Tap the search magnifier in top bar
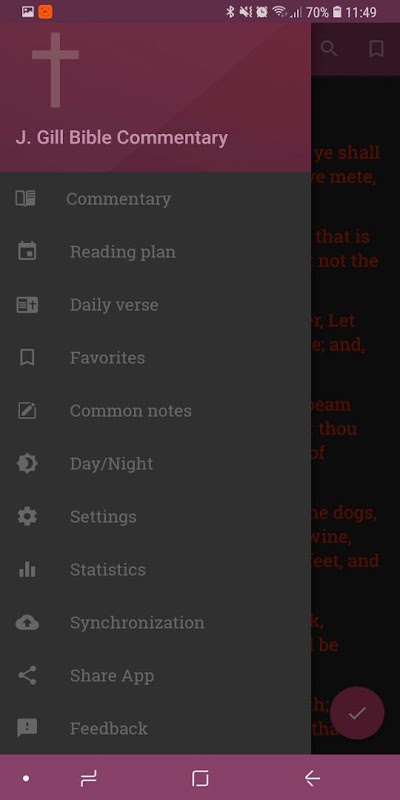 click(x=329, y=49)
